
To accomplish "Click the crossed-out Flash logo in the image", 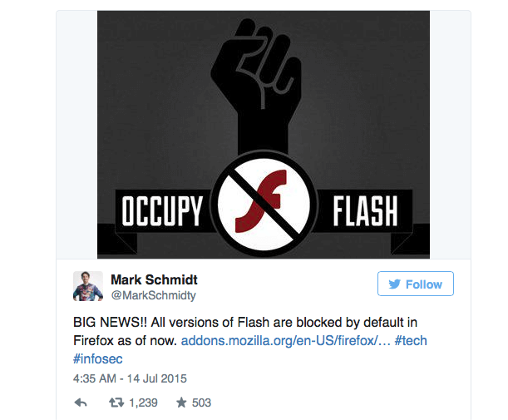I will [264, 204].
